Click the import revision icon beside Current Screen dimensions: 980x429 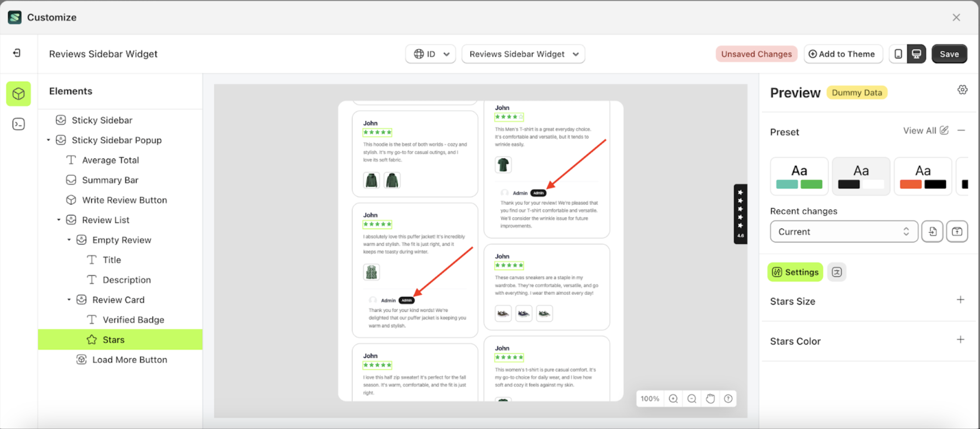pos(932,232)
